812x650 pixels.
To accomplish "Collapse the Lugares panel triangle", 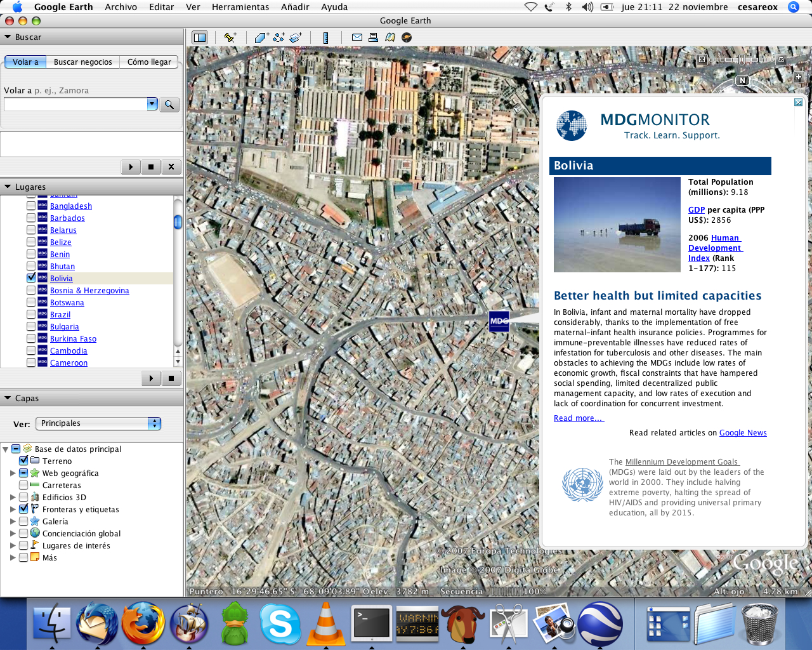I will pos(8,187).
